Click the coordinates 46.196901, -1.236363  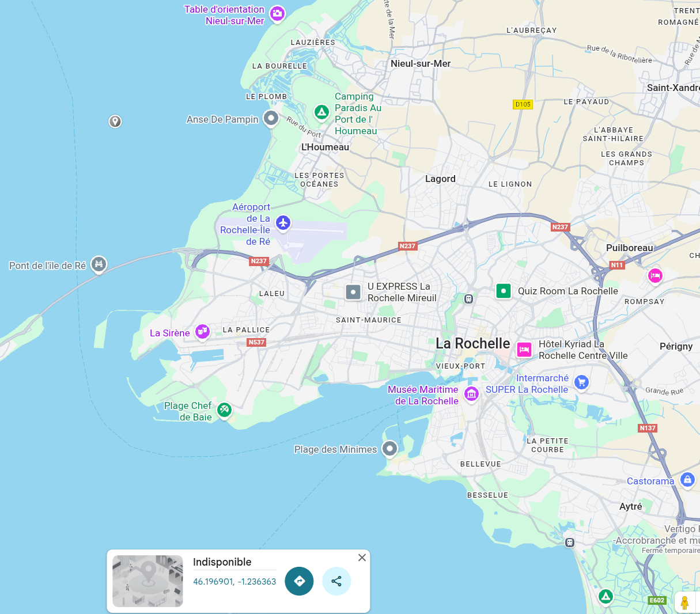pyautogui.click(x=234, y=582)
